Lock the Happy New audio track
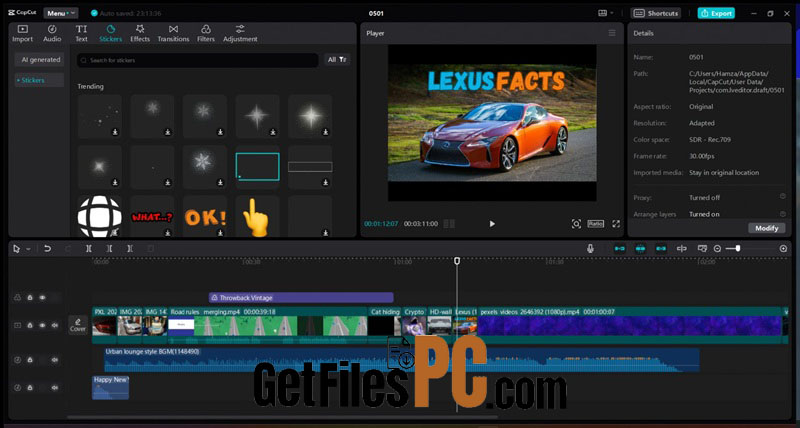Screen dimensions: 800x428 (x=30, y=388)
